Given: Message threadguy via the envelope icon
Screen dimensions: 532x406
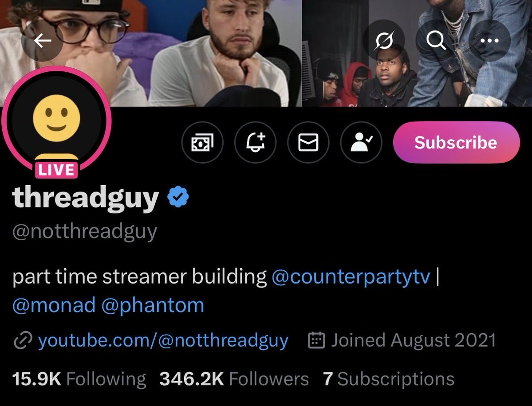Looking at the screenshot, I should coord(308,142).
